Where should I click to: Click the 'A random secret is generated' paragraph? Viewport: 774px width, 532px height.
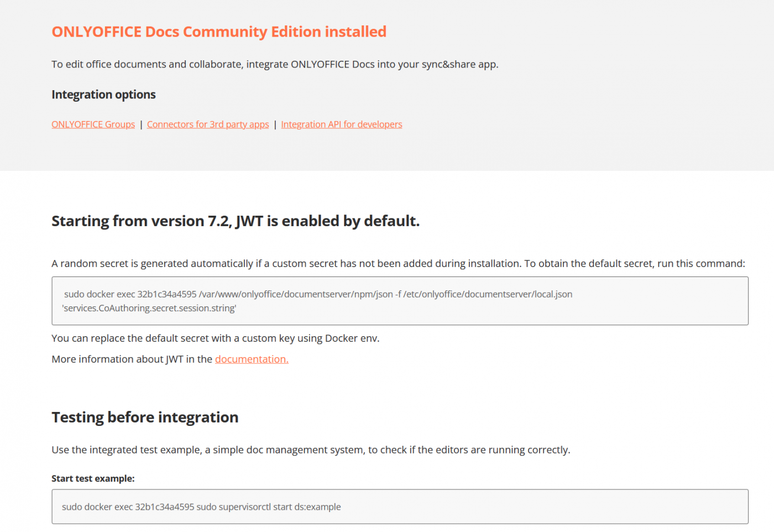coord(398,264)
